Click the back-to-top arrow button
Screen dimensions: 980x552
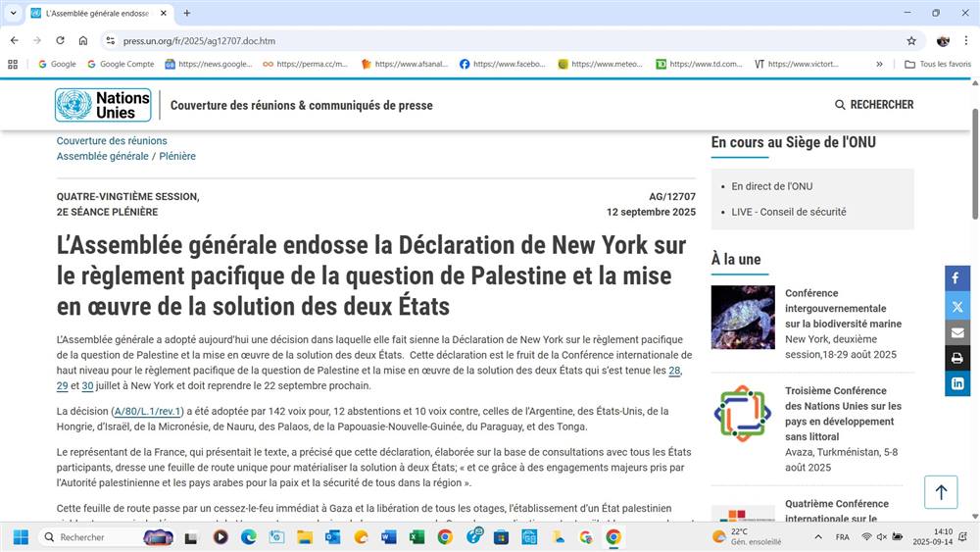(x=941, y=492)
